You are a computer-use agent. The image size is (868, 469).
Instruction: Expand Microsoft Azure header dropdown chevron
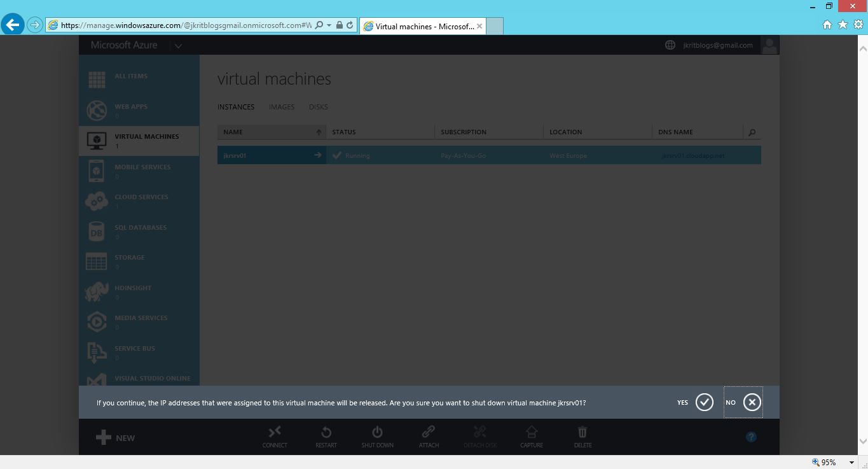(x=178, y=46)
